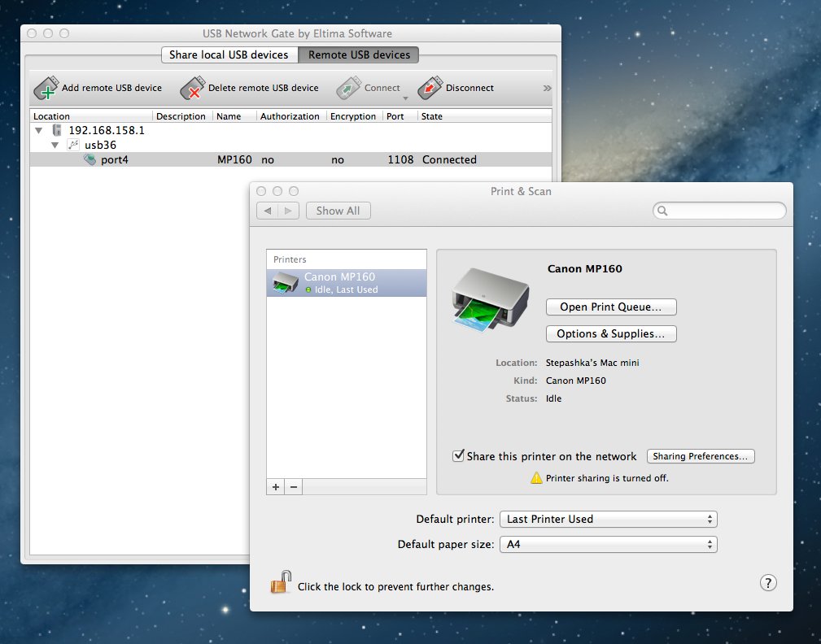The height and width of the screenshot is (644, 821).
Task: Click the 192.168.158.1 row text
Action: tap(107, 130)
